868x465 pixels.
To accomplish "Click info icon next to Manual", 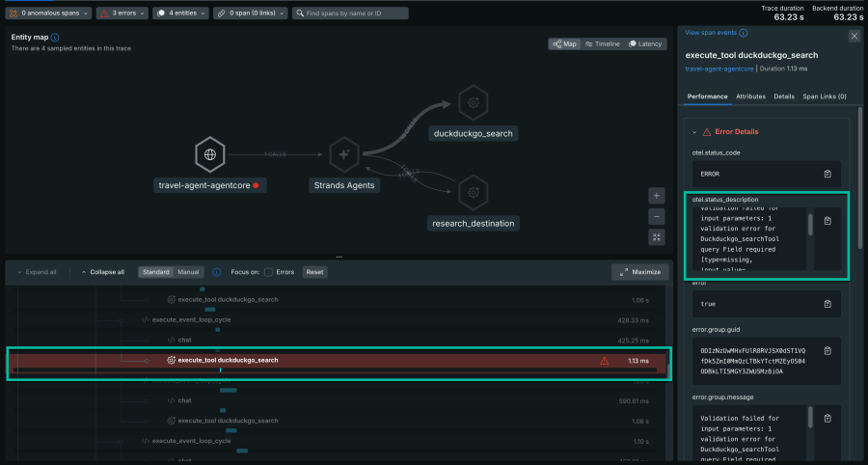I will tap(217, 272).
